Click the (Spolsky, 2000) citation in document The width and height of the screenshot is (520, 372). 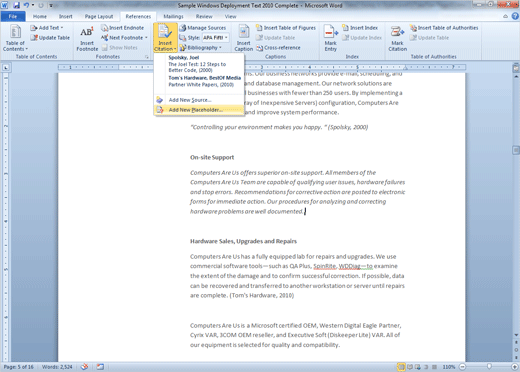click(x=348, y=127)
